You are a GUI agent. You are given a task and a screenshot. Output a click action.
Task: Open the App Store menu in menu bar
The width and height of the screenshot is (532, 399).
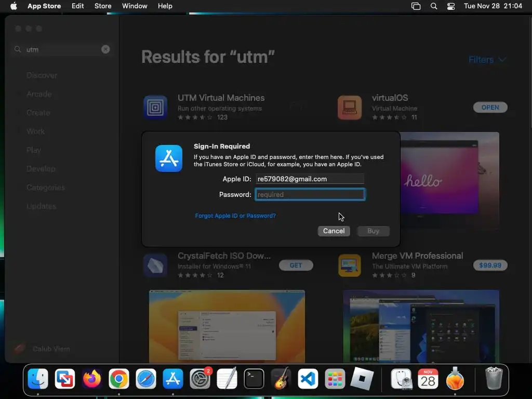pos(44,6)
